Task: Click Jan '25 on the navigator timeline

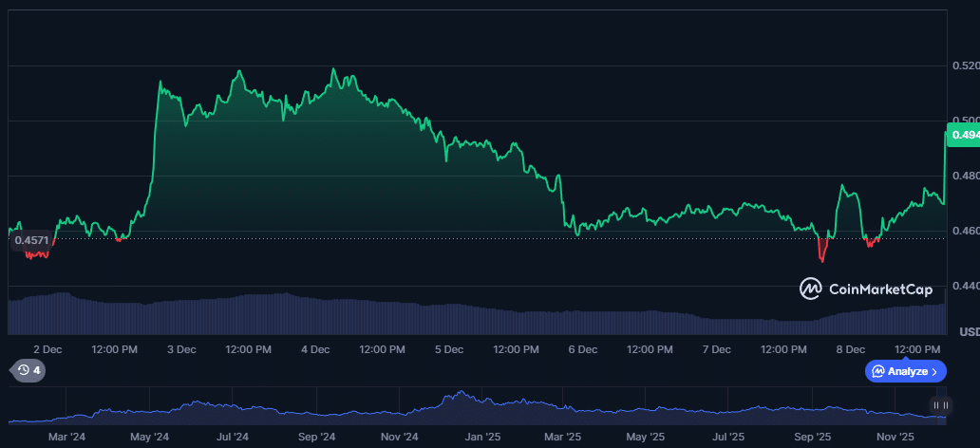Action: 483,437
